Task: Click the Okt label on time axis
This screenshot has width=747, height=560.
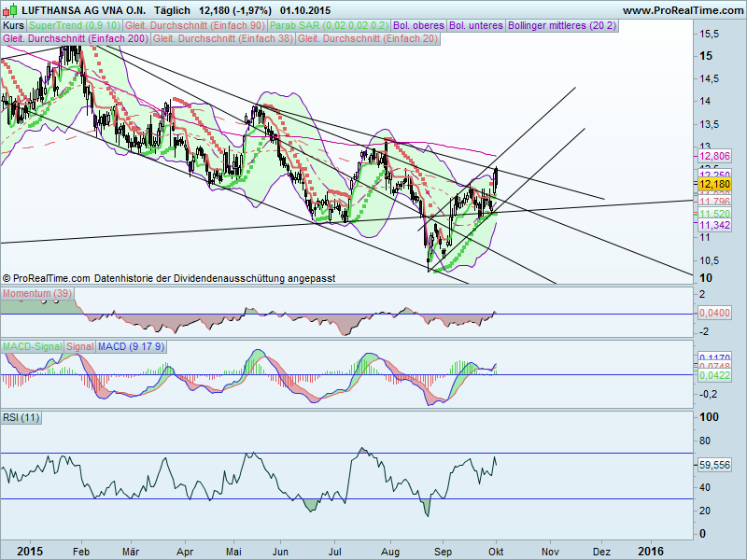Action: coord(496,552)
